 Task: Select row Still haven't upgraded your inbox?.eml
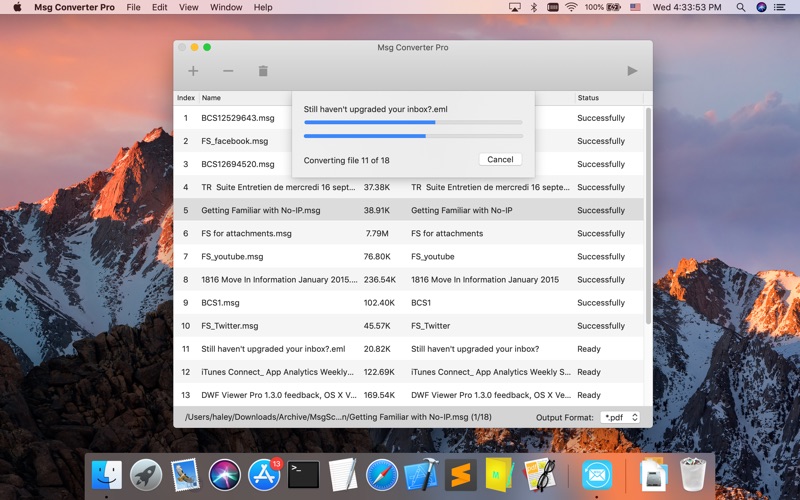click(409, 349)
